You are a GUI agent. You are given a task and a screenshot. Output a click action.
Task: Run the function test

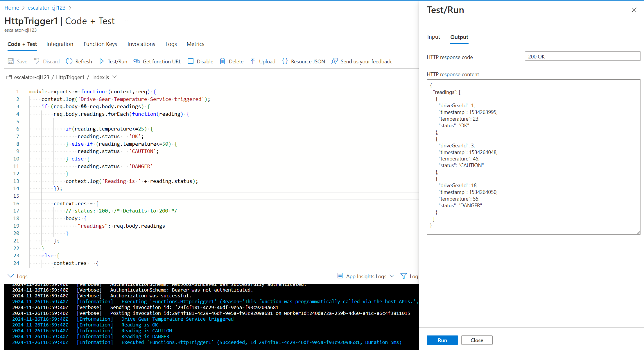442,340
